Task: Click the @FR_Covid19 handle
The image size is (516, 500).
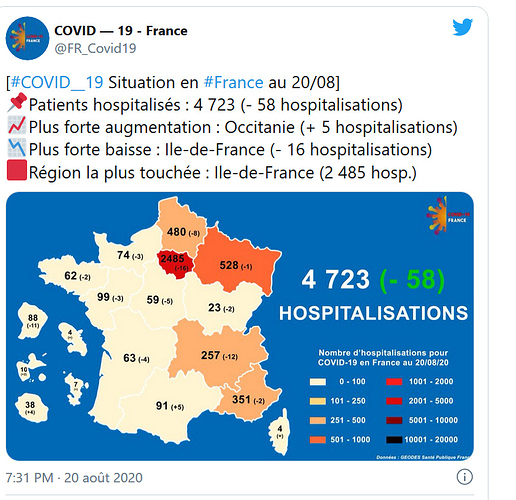Action: 95,48
